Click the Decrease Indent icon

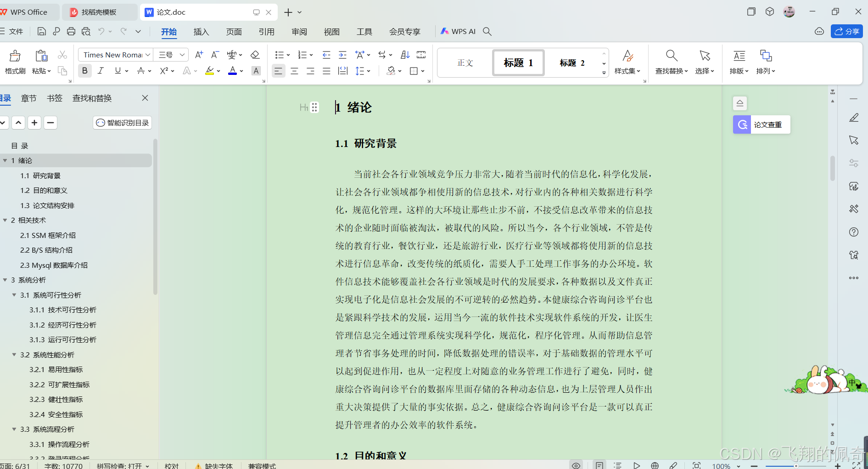(x=326, y=55)
